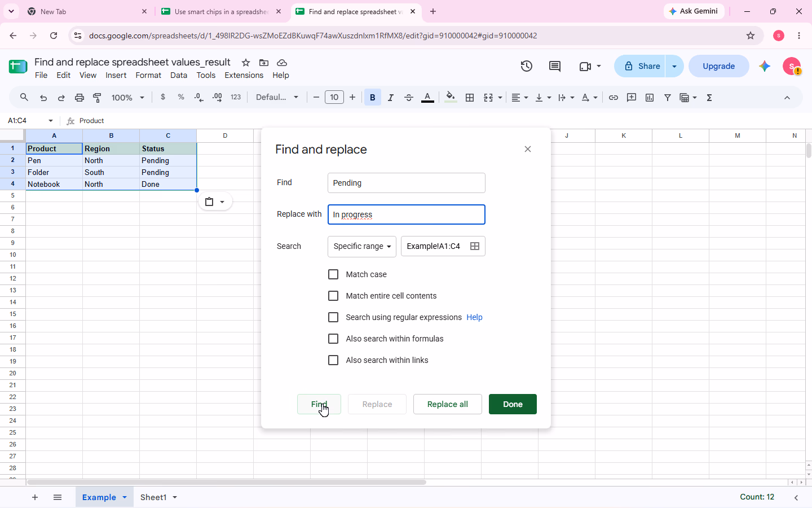
Task: Enable Search using regular expressions
Action: (333, 317)
